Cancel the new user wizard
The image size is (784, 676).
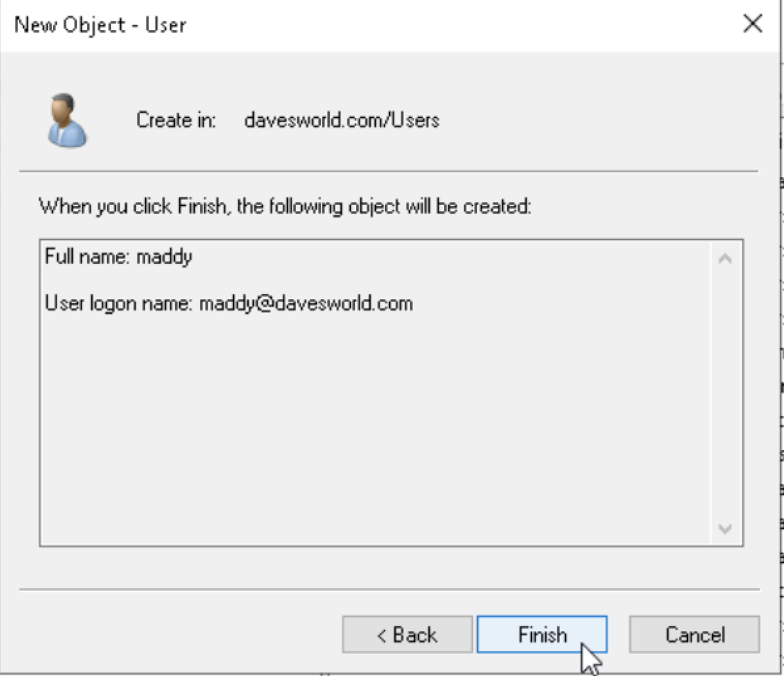pyautogui.click(x=695, y=635)
